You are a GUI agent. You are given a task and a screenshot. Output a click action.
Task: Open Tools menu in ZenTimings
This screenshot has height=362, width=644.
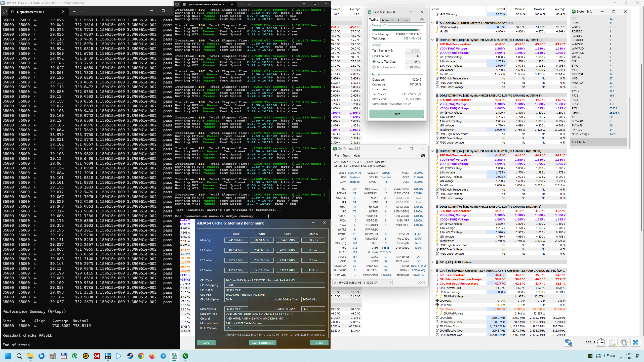point(346,156)
